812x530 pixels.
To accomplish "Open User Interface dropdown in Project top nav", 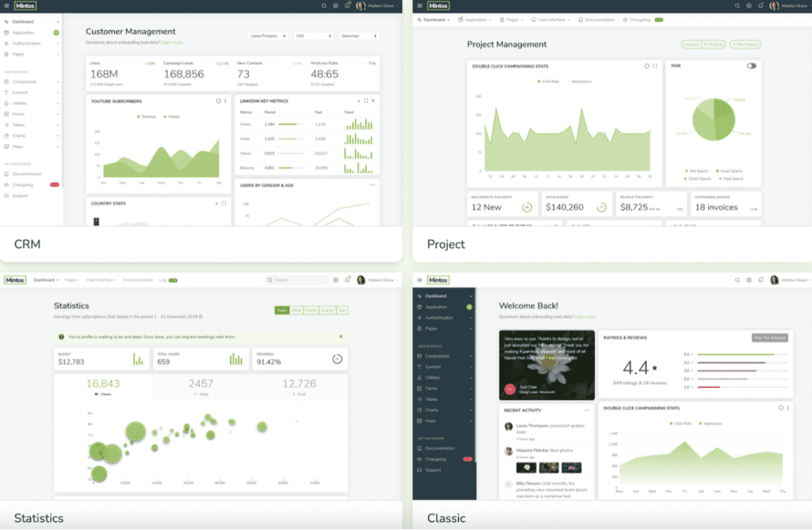I will click(x=550, y=20).
